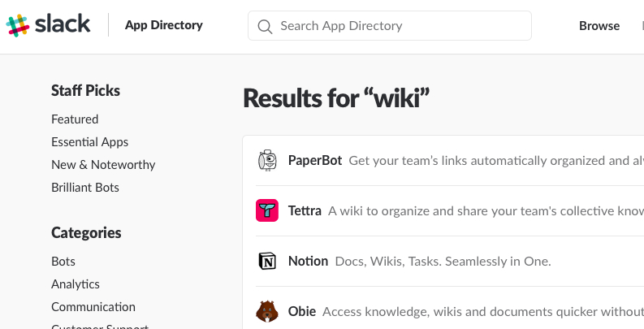This screenshot has height=329, width=644.
Task: Open the Notion result title
Action: pos(308,262)
